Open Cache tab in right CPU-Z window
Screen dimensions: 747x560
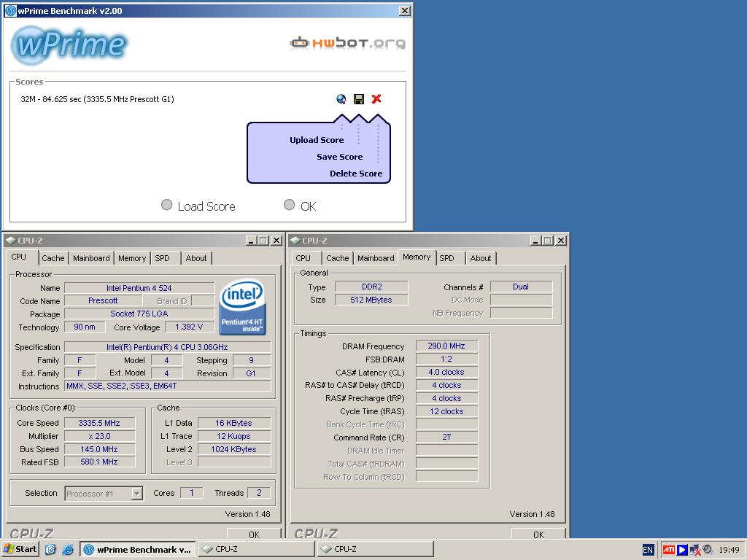pyautogui.click(x=337, y=258)
